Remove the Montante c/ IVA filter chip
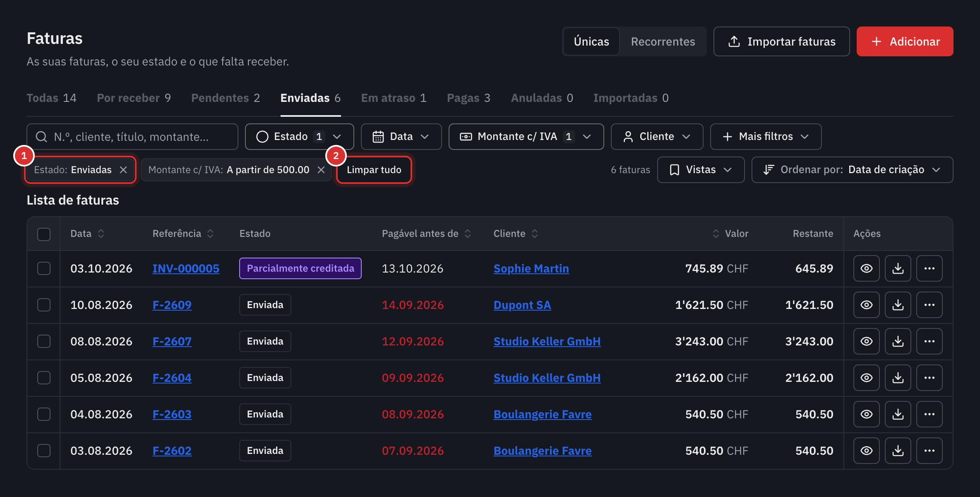 click(321, 170)
